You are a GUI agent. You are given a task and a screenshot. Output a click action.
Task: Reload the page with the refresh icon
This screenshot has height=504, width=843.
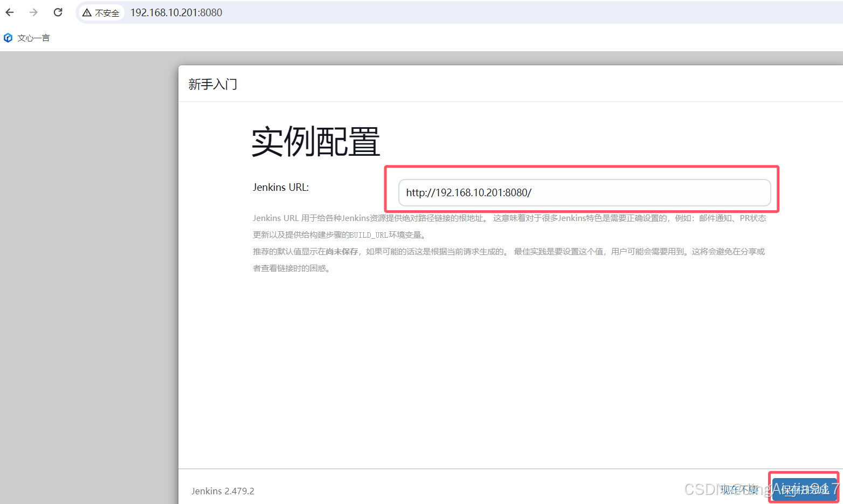[x=58, y=12]
